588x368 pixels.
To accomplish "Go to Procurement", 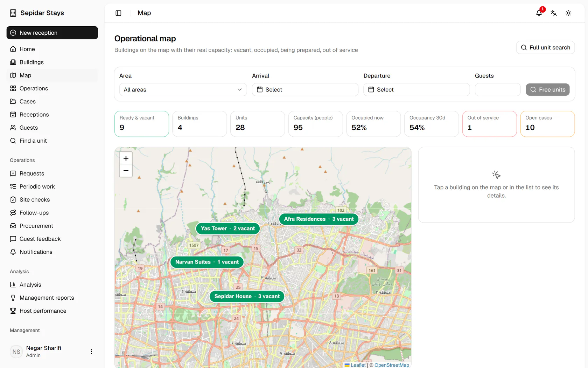I will [52, 226].
